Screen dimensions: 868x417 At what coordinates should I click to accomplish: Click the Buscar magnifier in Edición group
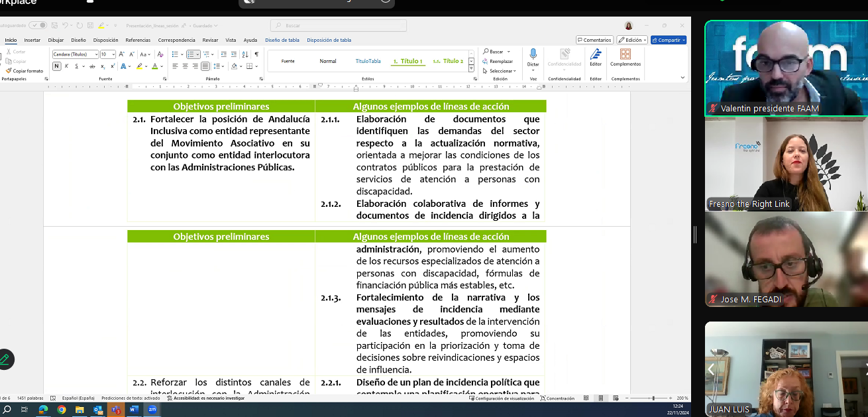pyautogui.click(x=486, y=51)
